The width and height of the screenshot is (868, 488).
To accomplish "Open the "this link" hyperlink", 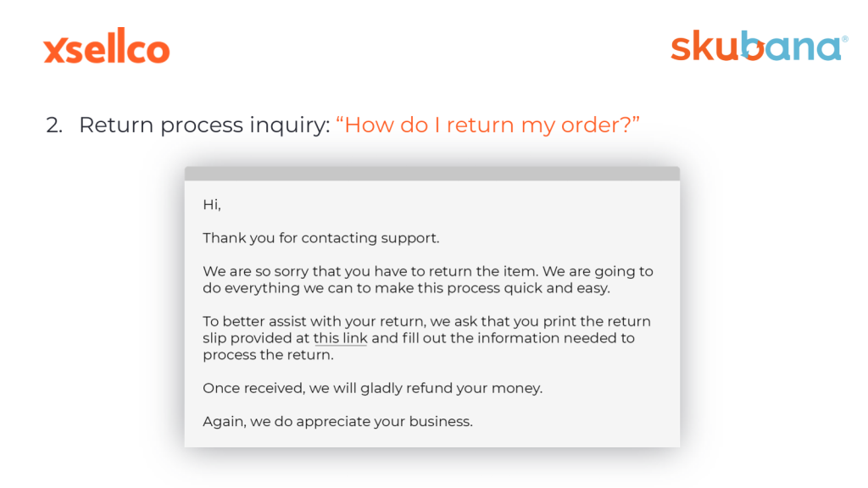I will pyautogui.click(x=340, y=338).
